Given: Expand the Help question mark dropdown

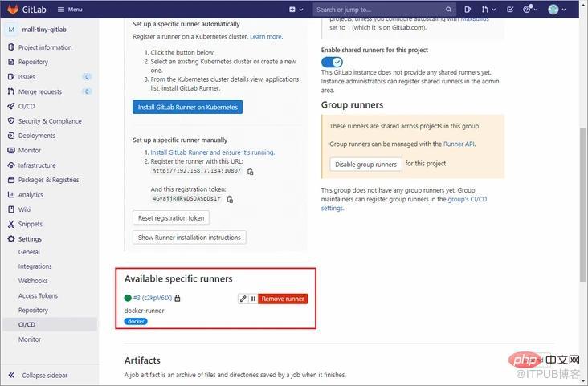Looking at the screenshot, I should click(x=530, y=10).
